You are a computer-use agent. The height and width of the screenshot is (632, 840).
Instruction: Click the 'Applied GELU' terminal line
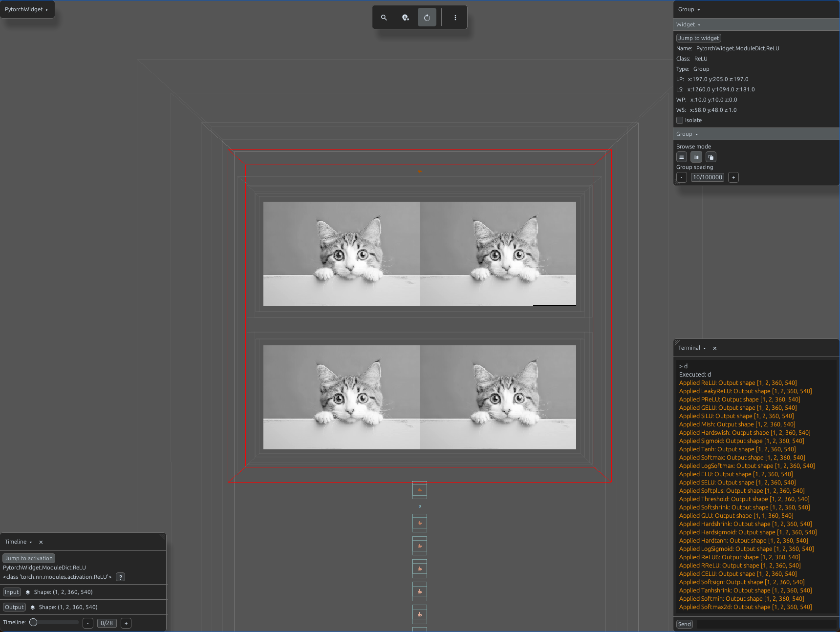738,408
